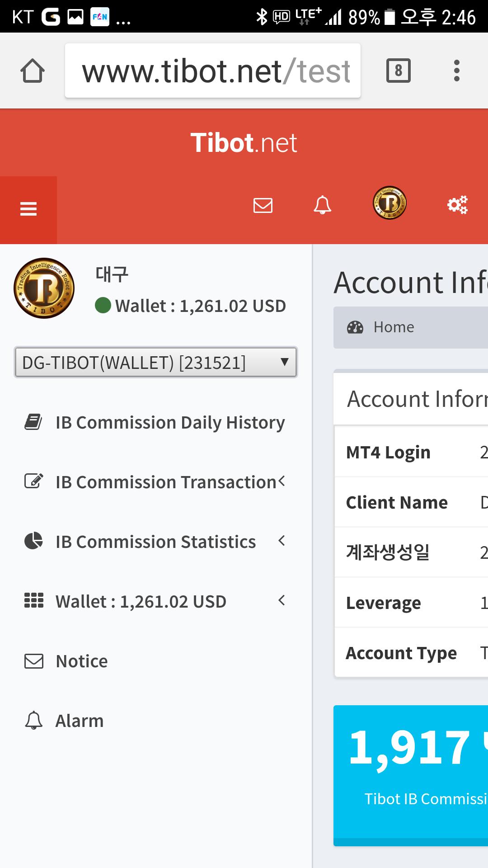Click the Client Name row label
The height and width of the screenshot is (868, 488).
pos(397,503)
